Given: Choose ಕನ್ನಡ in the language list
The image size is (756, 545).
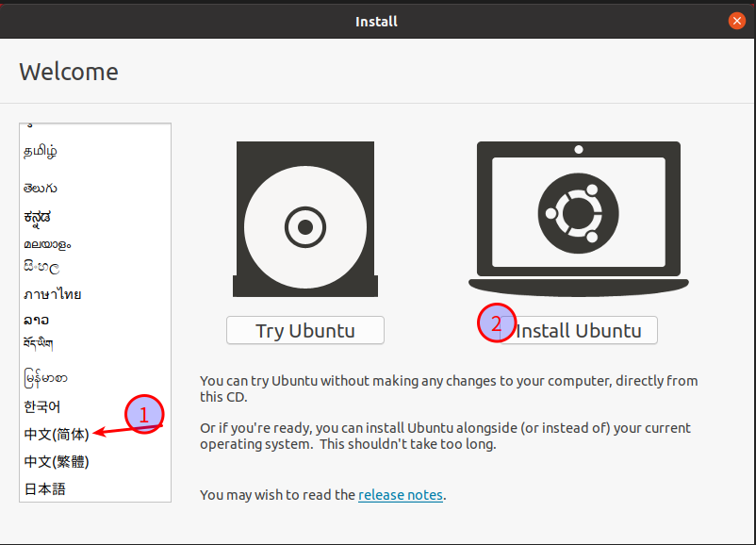Looking at the screenshot, I should [x=39, y=217].
